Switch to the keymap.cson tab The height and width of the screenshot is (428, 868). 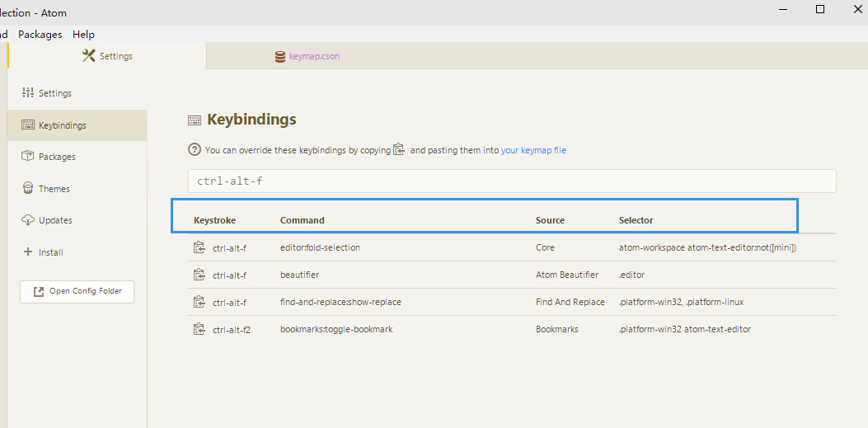[x=313, y=56]
